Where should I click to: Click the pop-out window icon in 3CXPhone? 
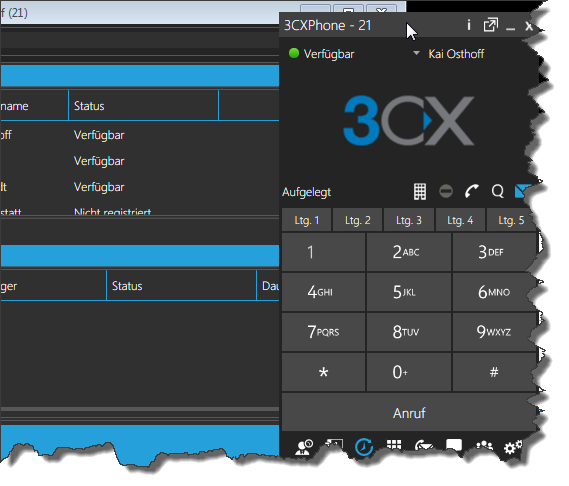pyautogui.click(x=490, y=25)
